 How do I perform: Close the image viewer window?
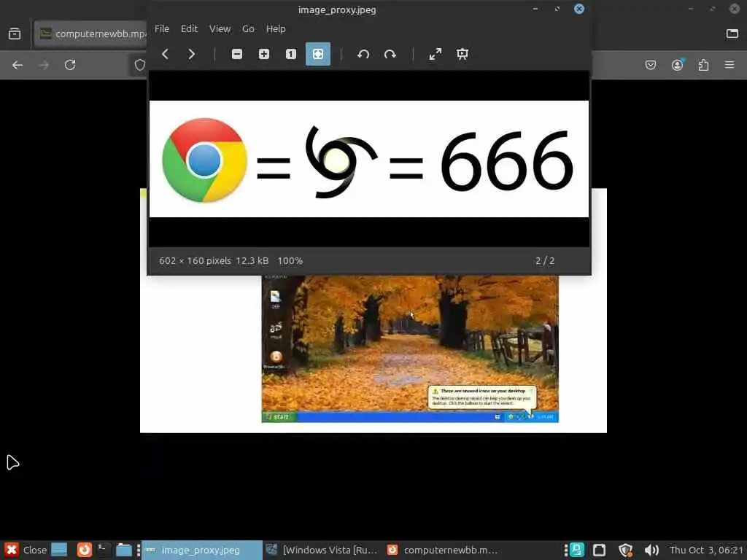coord(578,9)
